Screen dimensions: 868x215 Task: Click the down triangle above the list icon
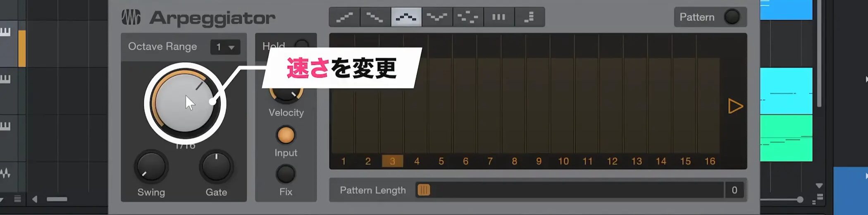pos(819,186)
